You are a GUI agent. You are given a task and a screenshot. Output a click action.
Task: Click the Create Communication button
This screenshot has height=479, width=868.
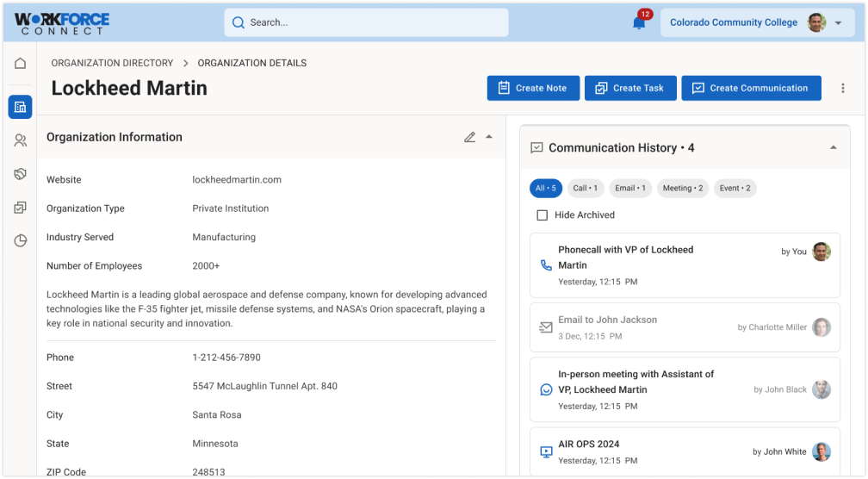point(751,88)
